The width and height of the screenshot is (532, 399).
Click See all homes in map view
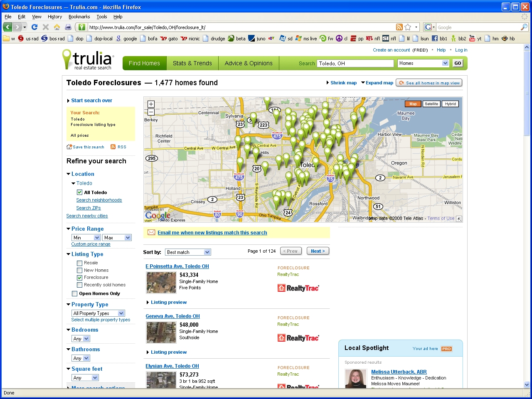click(x=429, y=83)
